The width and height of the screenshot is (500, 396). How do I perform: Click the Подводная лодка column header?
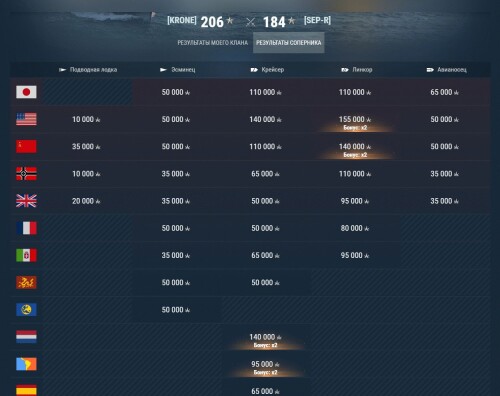coord(88,70)
